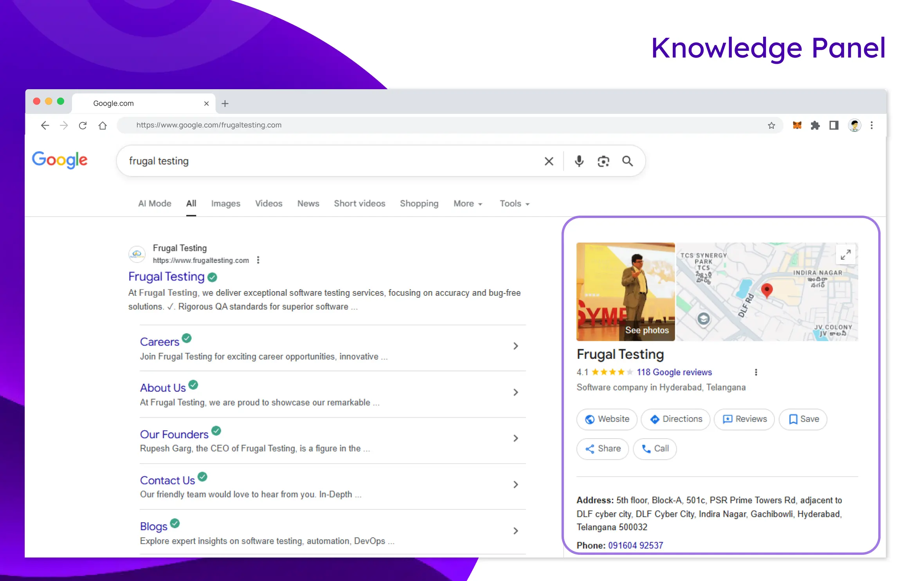Screen dimensions: 924x581
Task: Open the browser home page icon
Action: [x=103, y=125]
